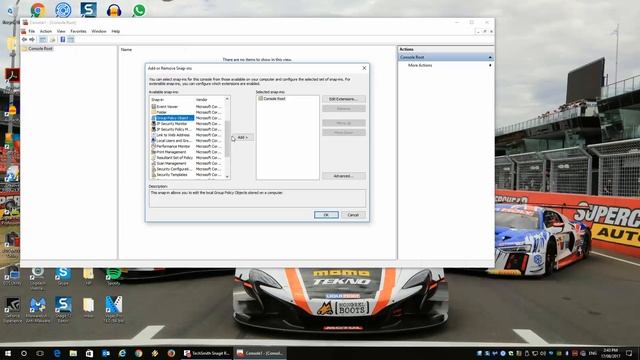Viewport: 640px width, 360px height.
Task: Switch to Console1 taskbar button
Action: pos(260,353)
